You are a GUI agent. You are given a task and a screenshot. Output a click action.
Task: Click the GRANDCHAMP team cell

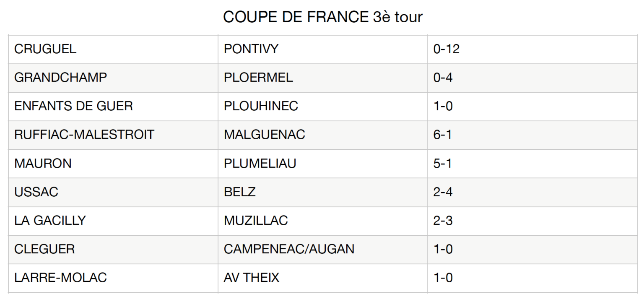pos(60,78)
